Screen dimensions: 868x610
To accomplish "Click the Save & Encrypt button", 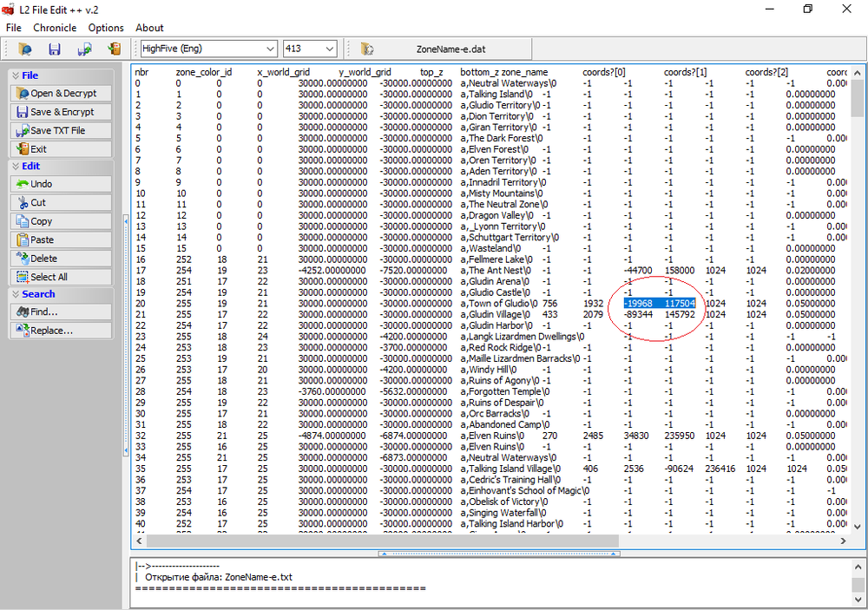I will coord(61,112).
